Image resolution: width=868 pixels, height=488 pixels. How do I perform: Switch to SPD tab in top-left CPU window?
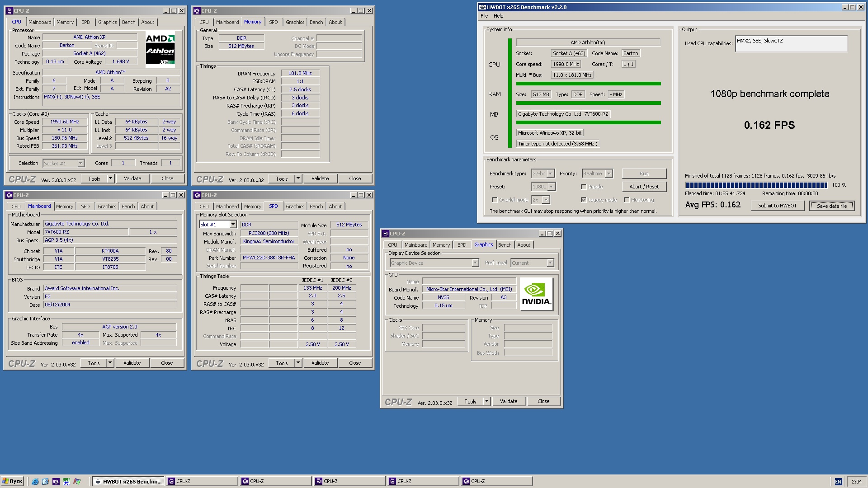85,22
